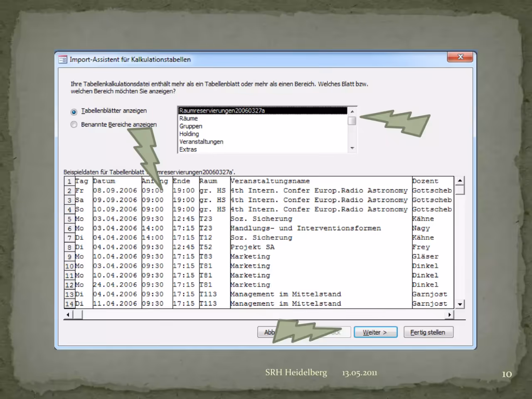This screenshot has height=399, width=532.
Task: Click row number 5 in preview
Action: pyautogui.click(x=69, y=219)
